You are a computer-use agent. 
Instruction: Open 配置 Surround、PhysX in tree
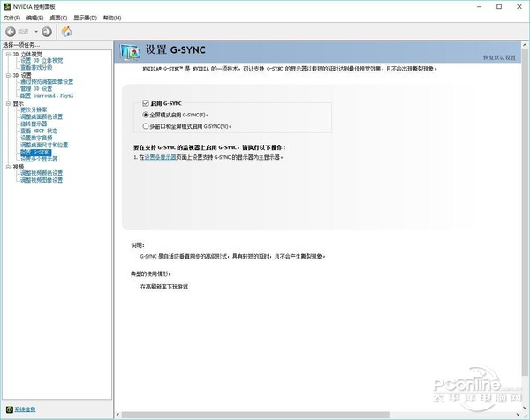(x=47, y=95)
